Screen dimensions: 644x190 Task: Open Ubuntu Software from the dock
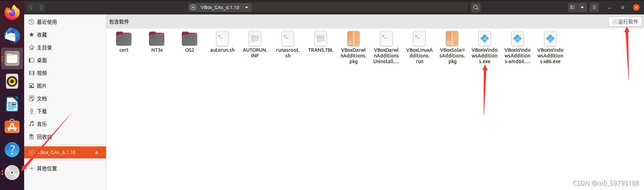(x=12, y=127)
